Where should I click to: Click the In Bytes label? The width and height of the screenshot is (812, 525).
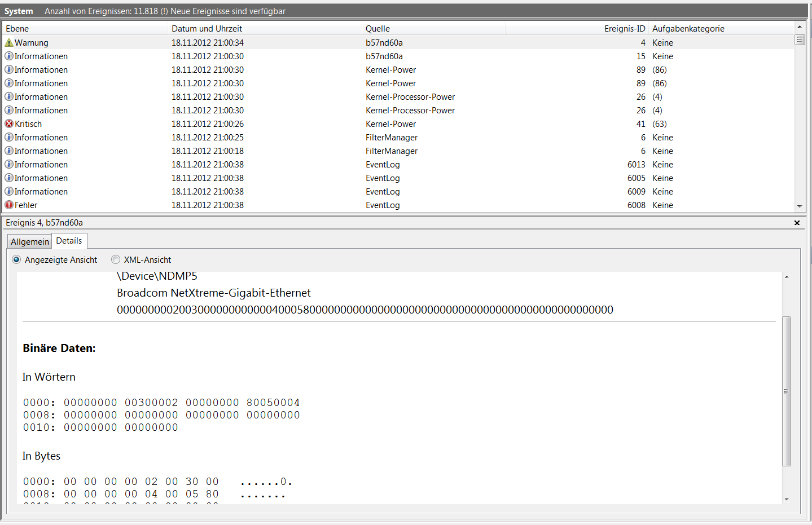click(41, 456)
